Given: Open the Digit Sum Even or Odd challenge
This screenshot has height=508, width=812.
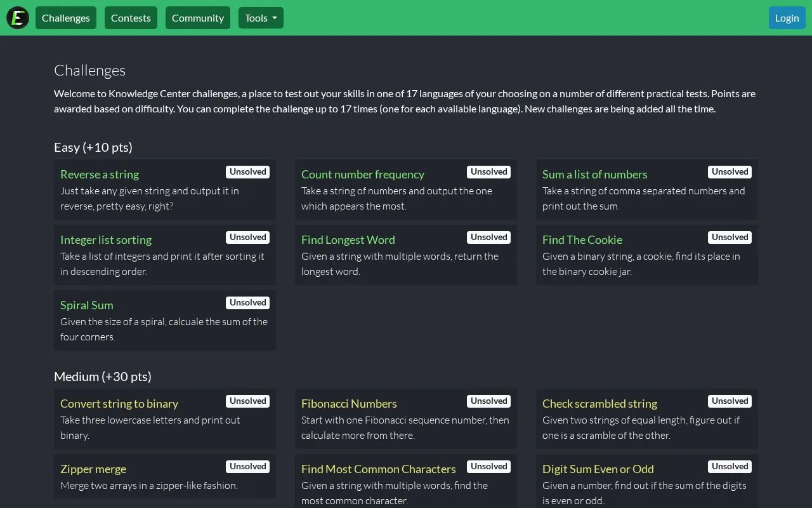Looking at the screenshot, I should pos(598,469).
